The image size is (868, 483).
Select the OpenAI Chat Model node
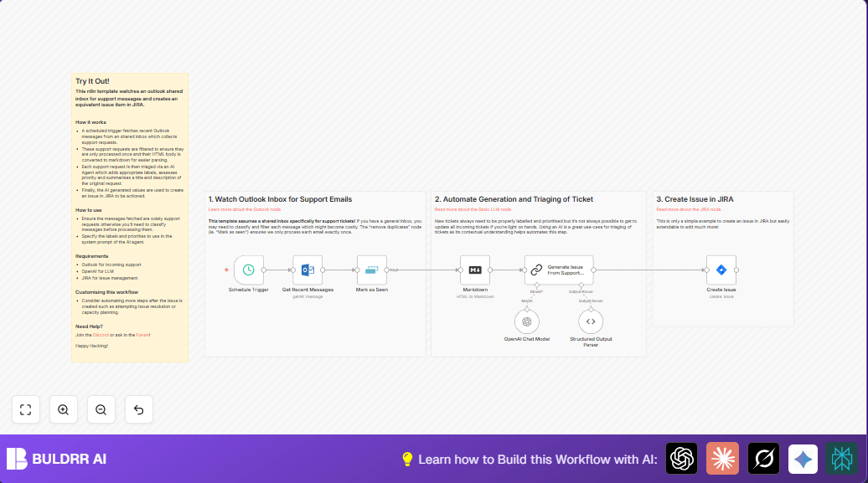[527, 321]
